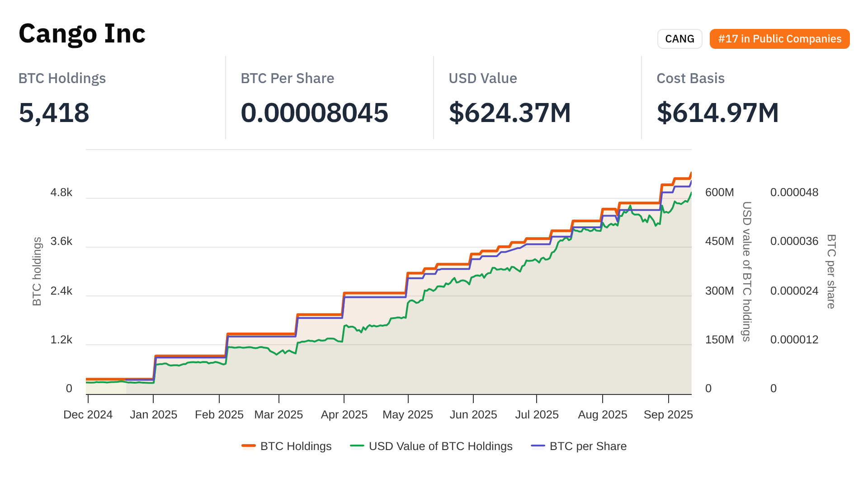Toggle BTC per Share legend series
This screenshot has width=868, height=488.
[x=588, y=446]
